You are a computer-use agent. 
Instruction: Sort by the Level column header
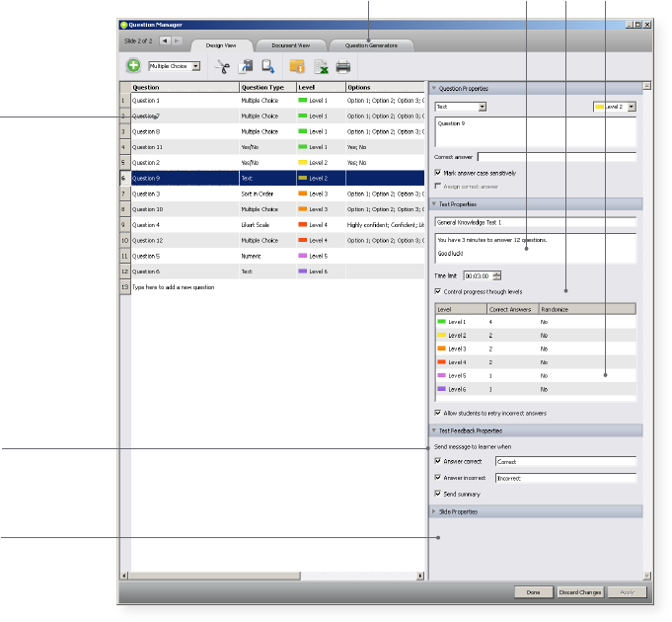321,87
